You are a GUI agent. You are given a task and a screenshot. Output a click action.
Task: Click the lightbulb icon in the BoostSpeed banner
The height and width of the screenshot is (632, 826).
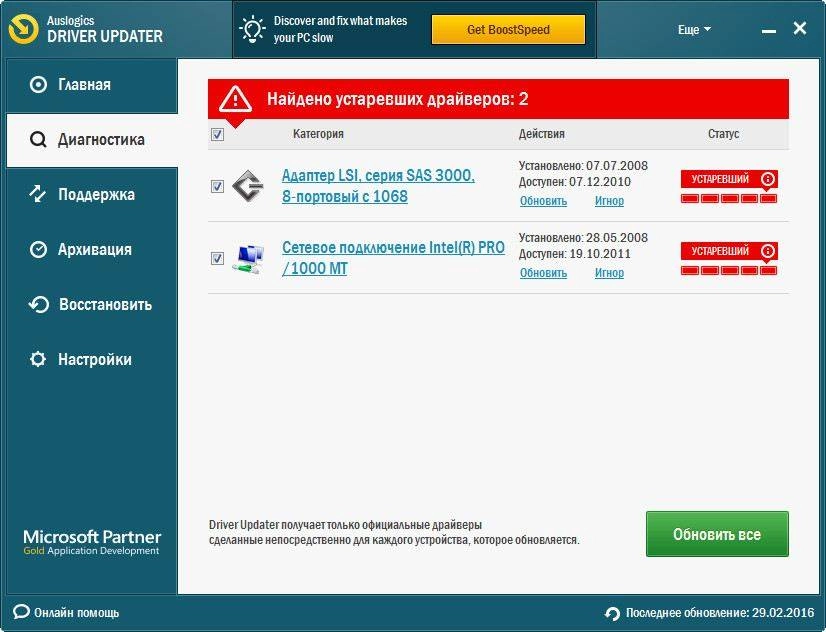[x=252, y=29]
